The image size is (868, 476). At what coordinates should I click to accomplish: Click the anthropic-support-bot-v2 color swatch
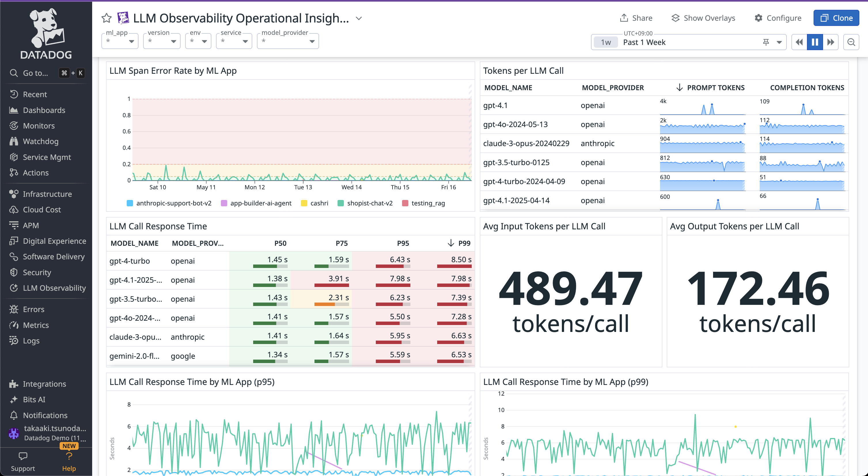[130, 203]
